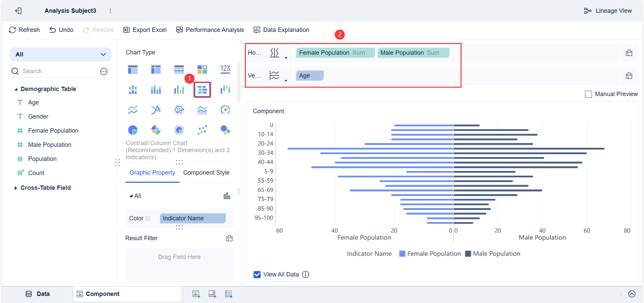Collapse the Demographic Table tree node
Screen dimensions: 644x303
16,89
